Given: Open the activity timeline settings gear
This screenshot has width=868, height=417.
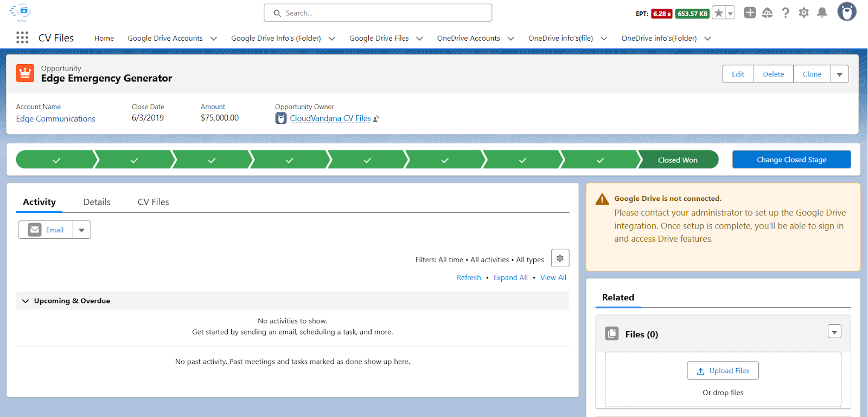Looking at the screenshot, I should 560,258.
